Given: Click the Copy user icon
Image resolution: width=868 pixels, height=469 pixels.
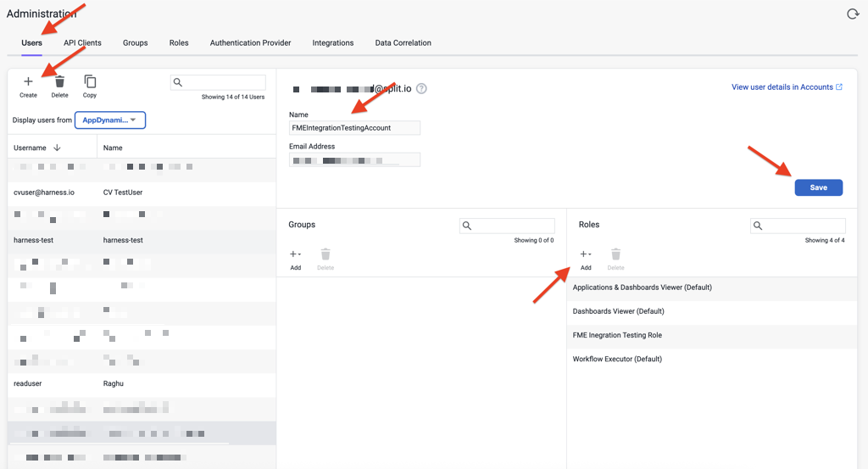Looking at the screenshot, I should coord(90,82).
